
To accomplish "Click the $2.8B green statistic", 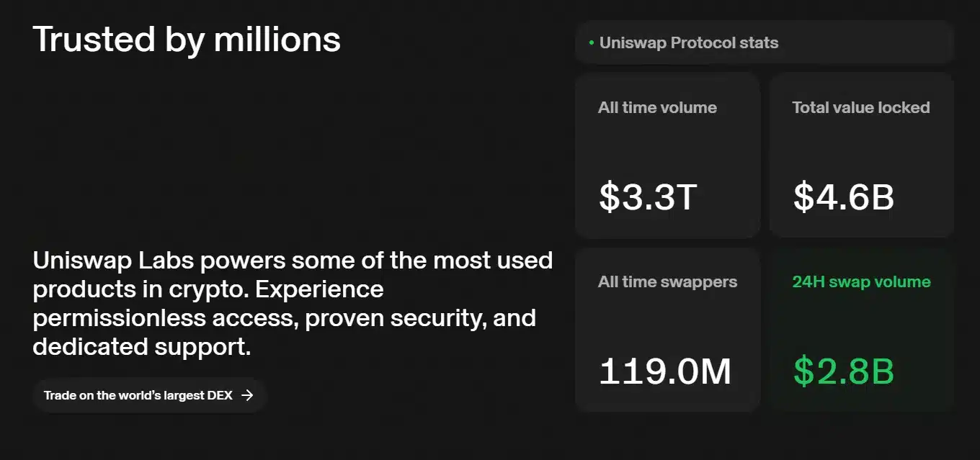I will click(x=842, y=372).
